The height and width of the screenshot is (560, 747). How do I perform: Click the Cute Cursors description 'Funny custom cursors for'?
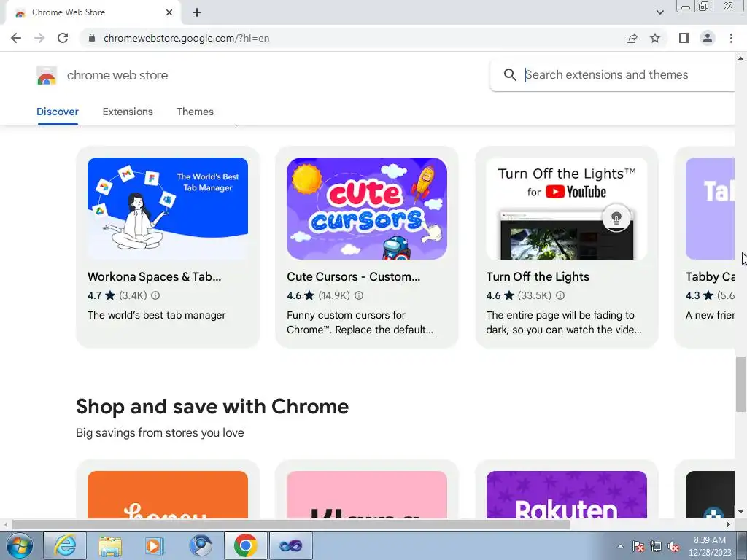[346, 315]
